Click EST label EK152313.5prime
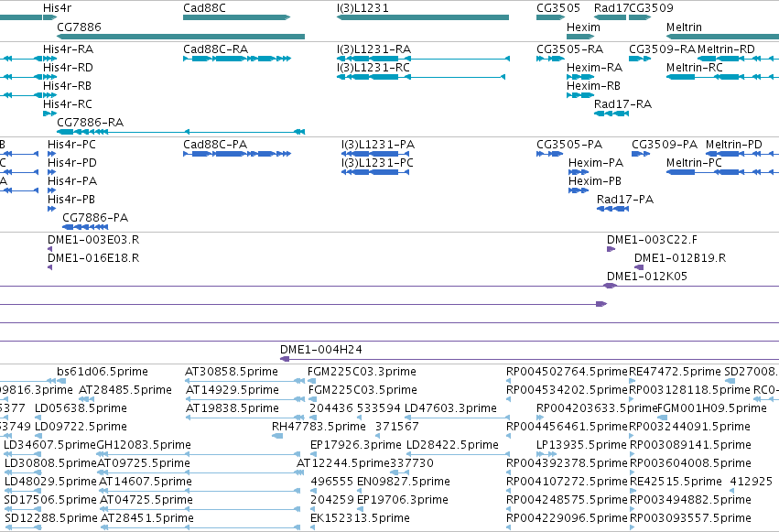 tap(360, 518)
